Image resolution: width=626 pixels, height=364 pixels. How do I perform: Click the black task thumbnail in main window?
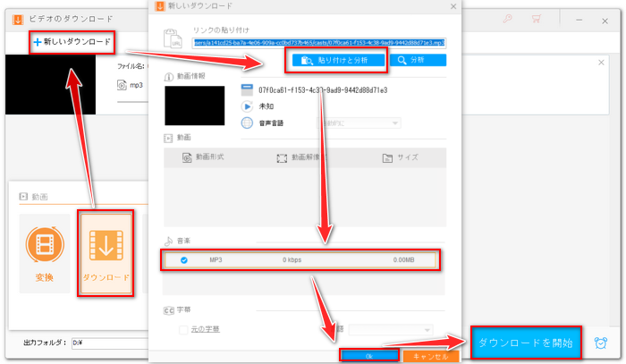50,85
